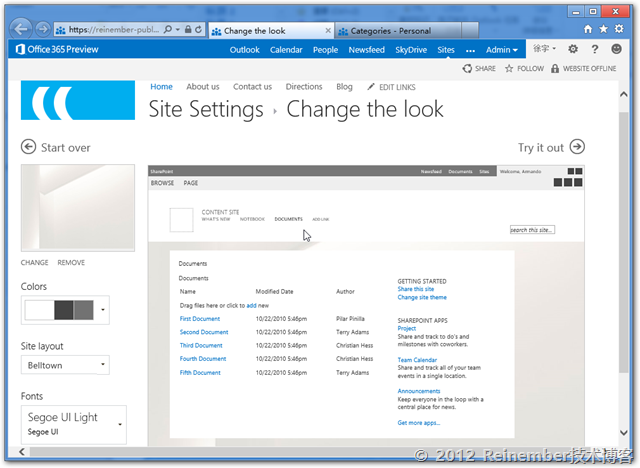
Task: Click the preview BROWSE tab
Action: pyautogui.click(x=162, y=183)
